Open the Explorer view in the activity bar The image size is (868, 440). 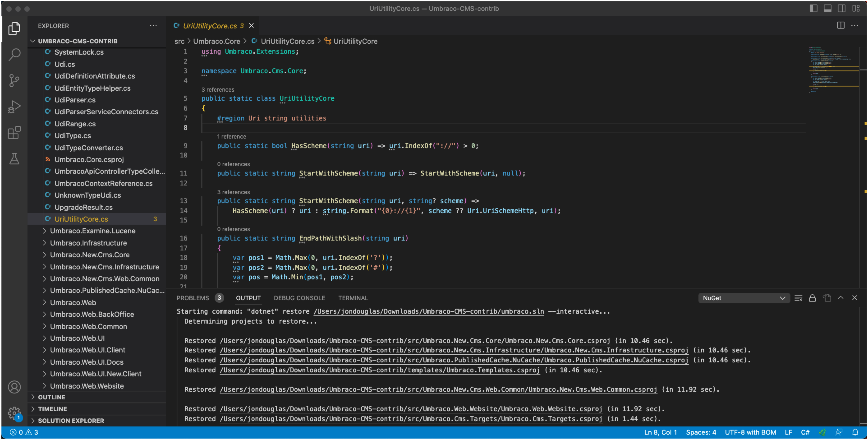[14, 28]
